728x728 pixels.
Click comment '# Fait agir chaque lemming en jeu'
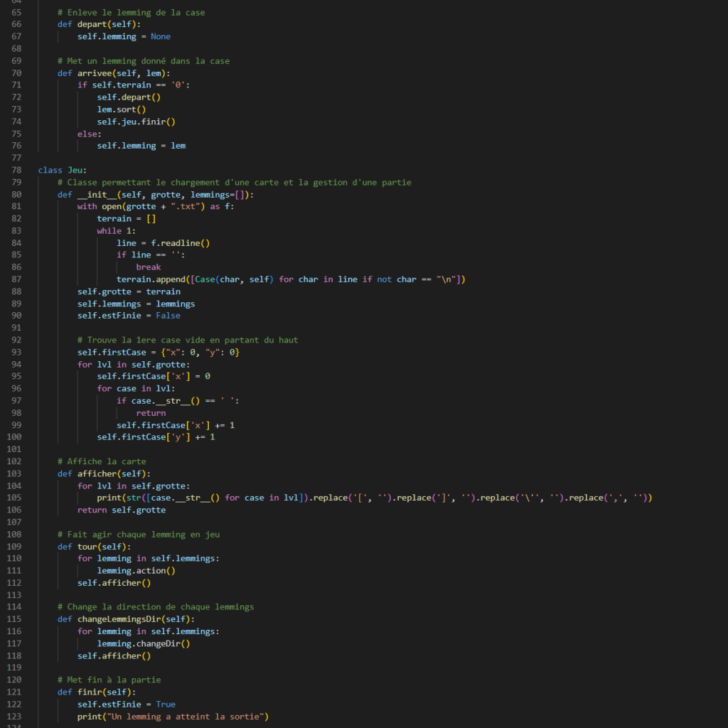tap(139, 535)
